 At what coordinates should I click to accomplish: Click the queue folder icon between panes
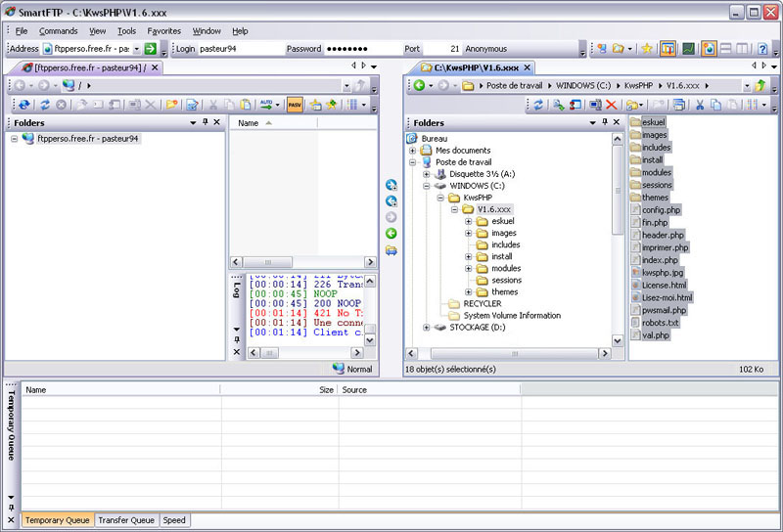[x=391, y=250]
